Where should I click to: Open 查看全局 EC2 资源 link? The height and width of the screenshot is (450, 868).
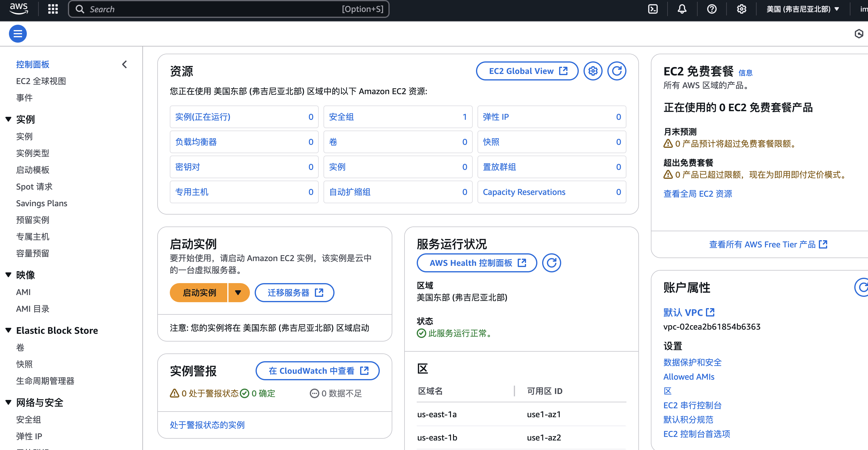[x=698, y=194]
